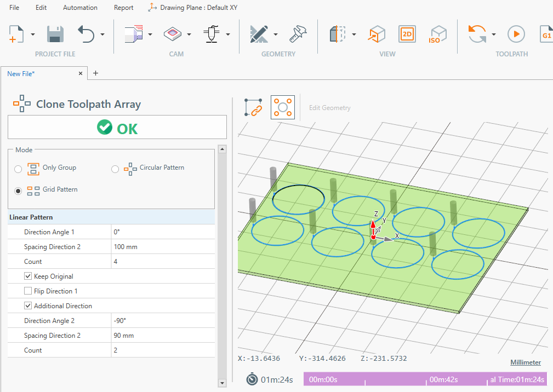Open the Report menu
This screenshot has width=553, height=392.
coord(123,8)
